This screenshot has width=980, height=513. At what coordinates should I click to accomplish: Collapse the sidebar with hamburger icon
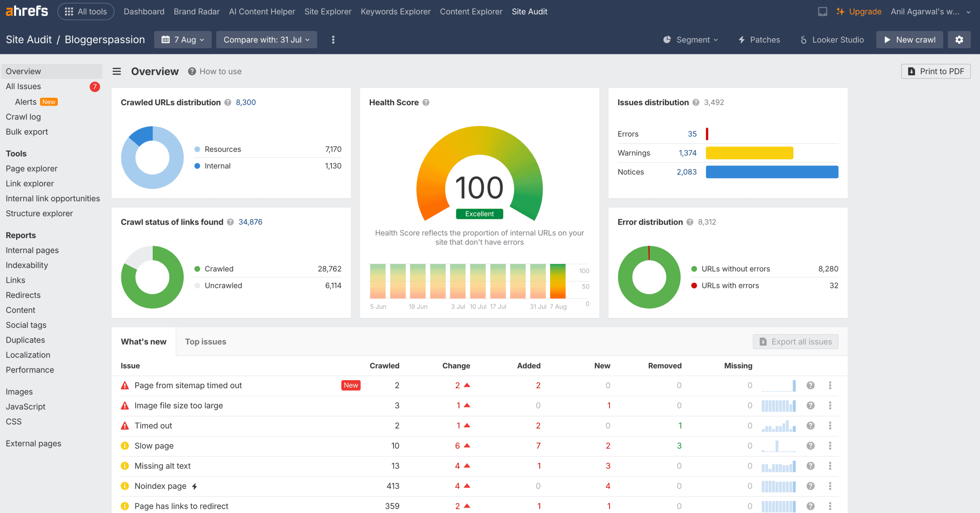(x=117, y=72)
